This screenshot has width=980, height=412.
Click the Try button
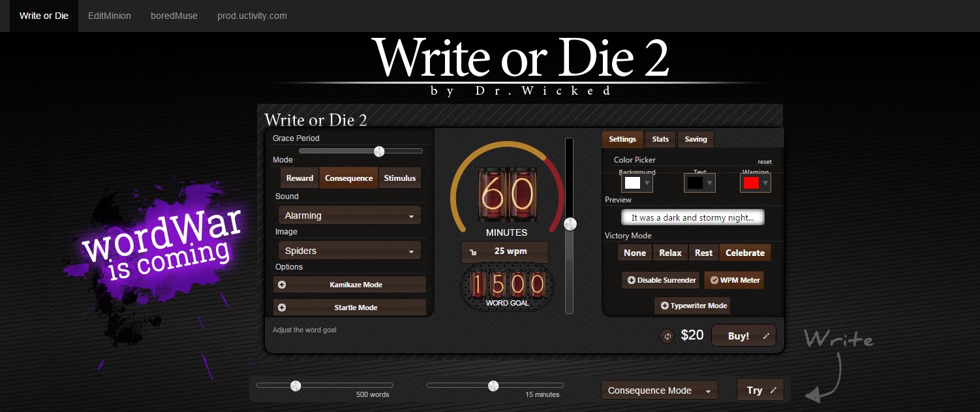click(760, 390)
